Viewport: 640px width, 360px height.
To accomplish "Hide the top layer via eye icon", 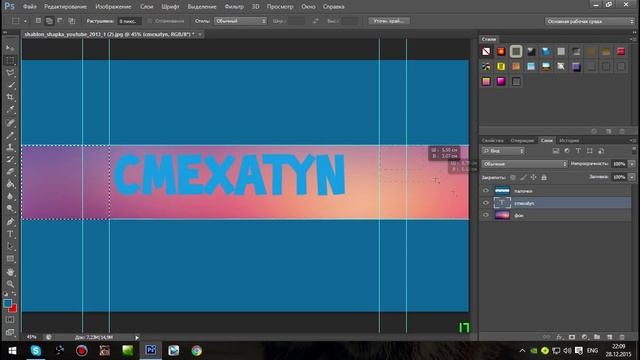I will (486, 191).
